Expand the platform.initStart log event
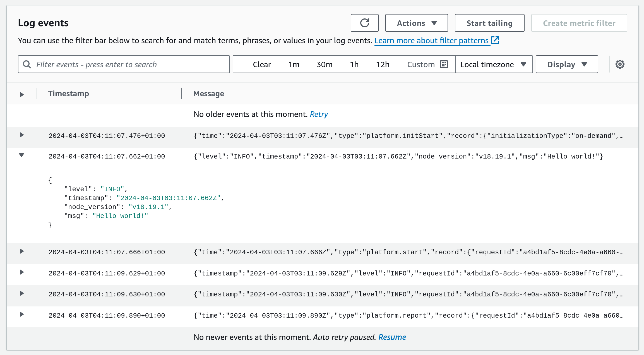 (x=21, y=135)
